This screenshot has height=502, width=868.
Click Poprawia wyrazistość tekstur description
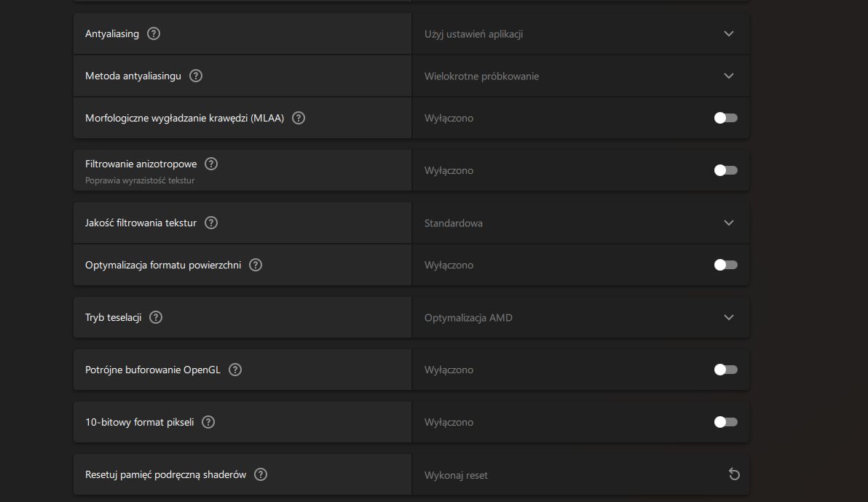[140, 180]
